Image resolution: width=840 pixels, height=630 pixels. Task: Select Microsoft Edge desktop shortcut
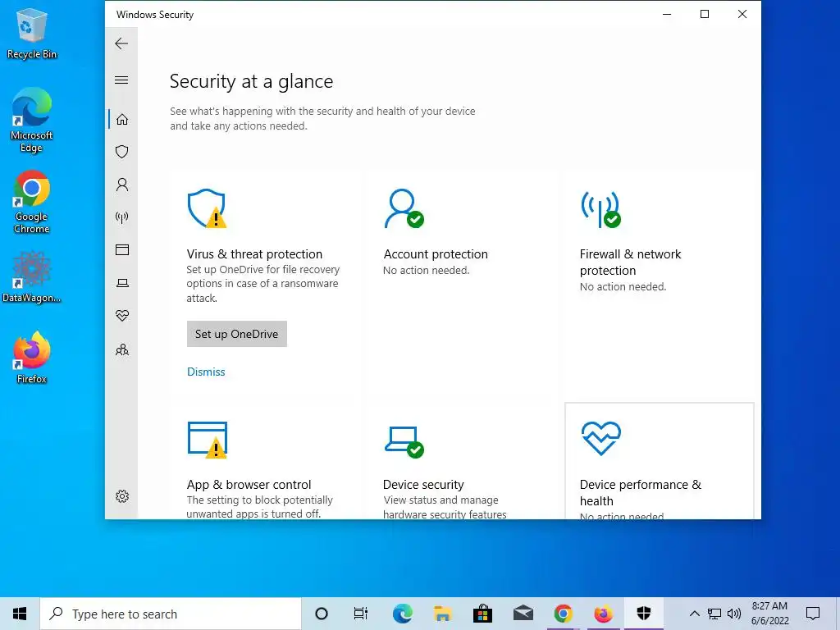[x=31, y=121]
